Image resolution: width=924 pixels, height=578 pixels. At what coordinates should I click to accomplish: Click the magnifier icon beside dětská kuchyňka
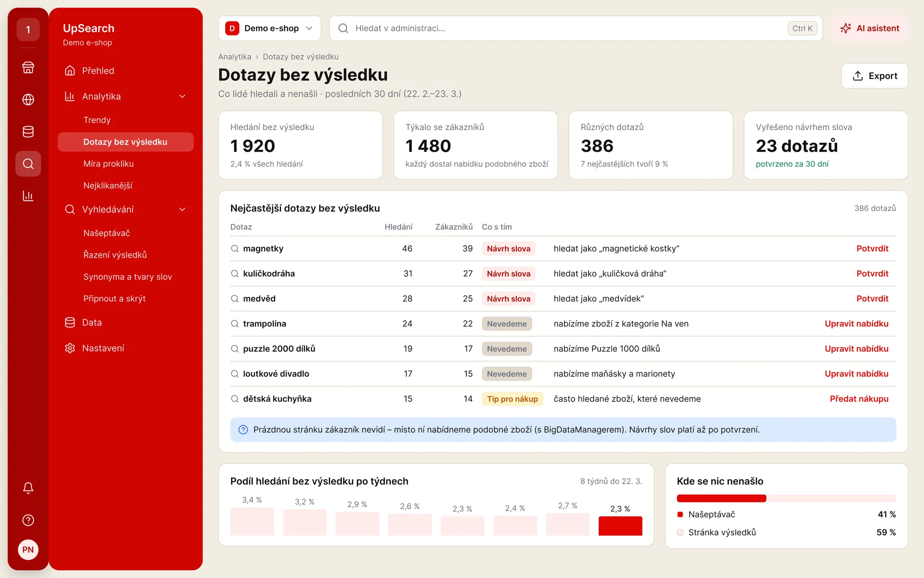(235, 399)
